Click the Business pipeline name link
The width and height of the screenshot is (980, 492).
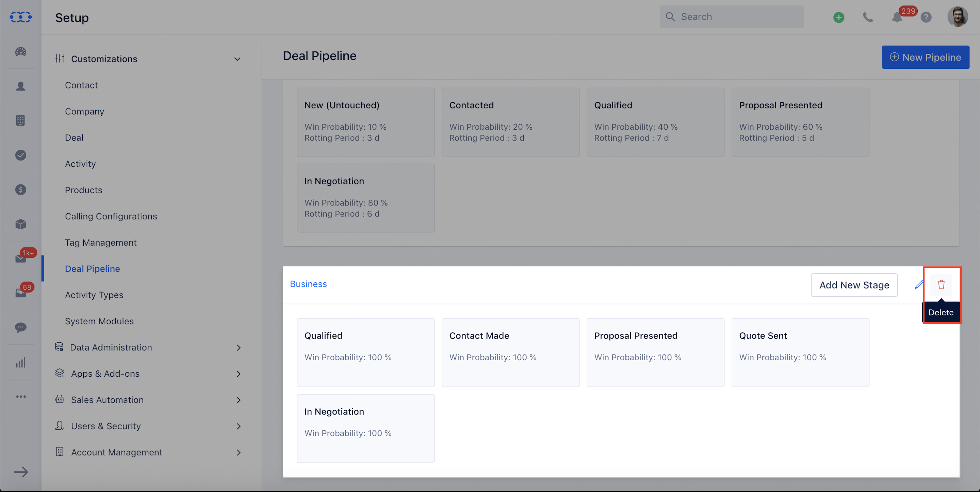point(308,284)
